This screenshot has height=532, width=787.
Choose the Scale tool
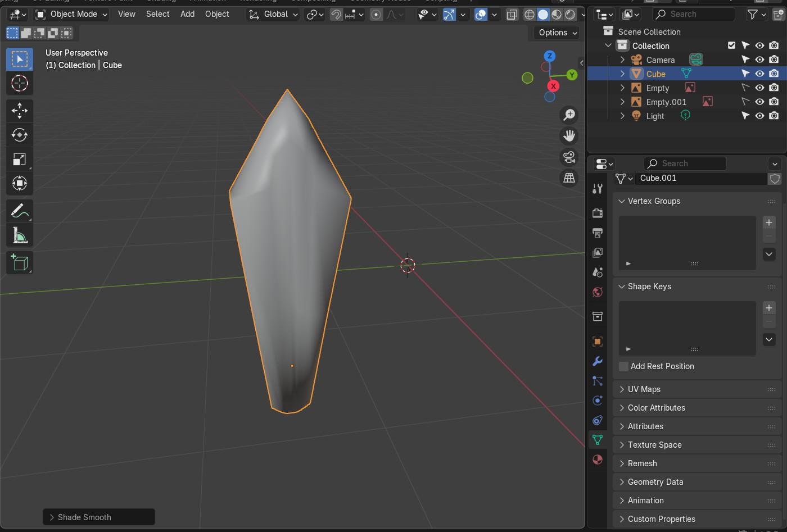[19, 160]
